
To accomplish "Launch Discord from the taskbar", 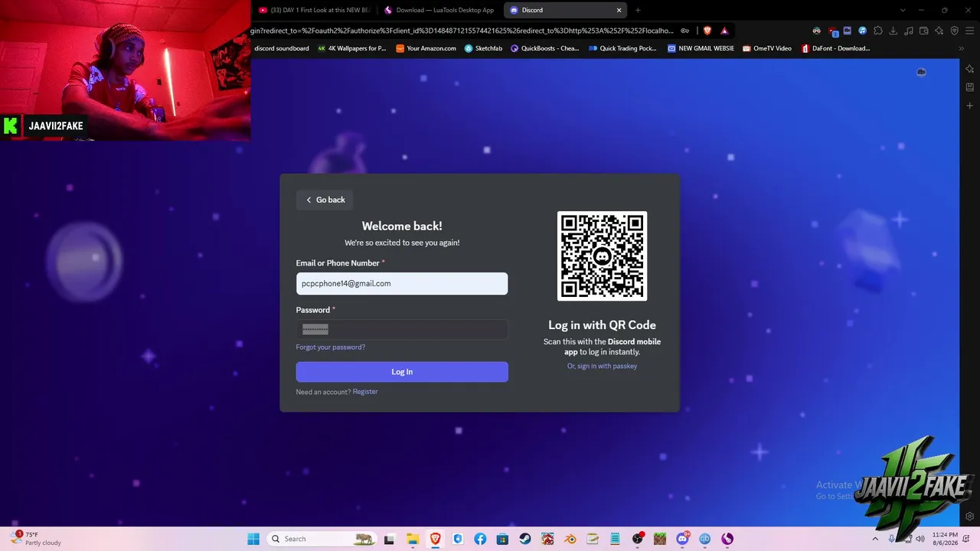I will click(x=682, y=539).
